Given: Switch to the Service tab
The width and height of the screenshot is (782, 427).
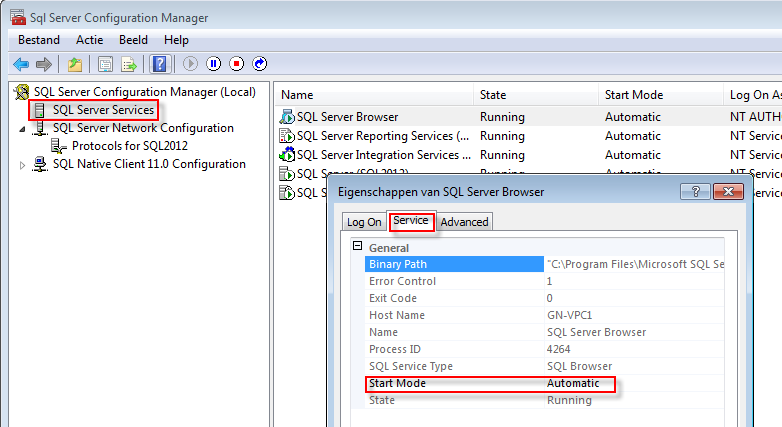Looking at the screenshot, I should tap(410, 220).
